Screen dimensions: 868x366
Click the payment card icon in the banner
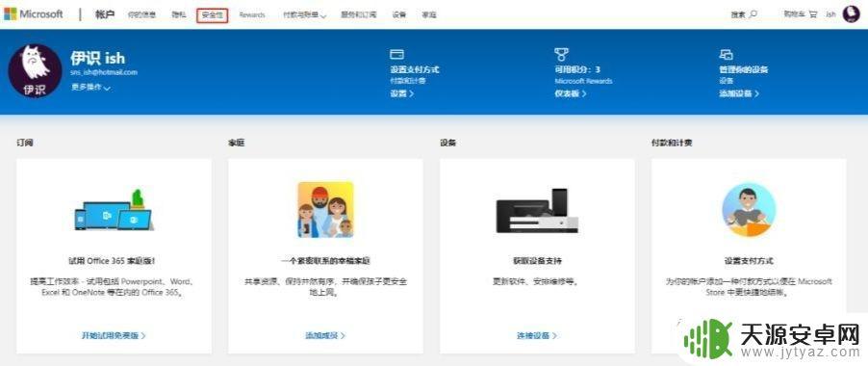point(396,54)
